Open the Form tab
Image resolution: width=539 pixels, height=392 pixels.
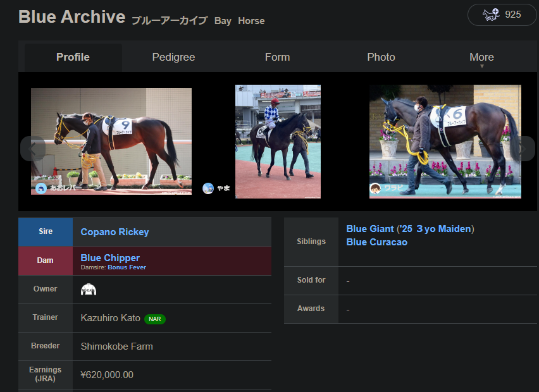tap(277, 58)
